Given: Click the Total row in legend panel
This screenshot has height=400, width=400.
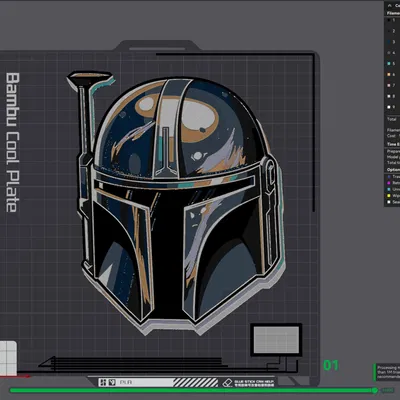Looking at the screenshot, I should tap(393, 119).
